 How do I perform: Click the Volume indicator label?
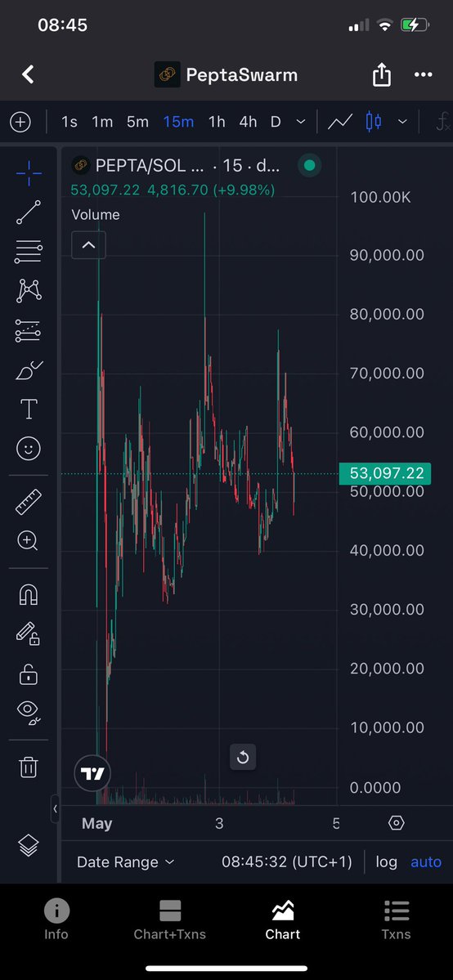coord(96,215)
